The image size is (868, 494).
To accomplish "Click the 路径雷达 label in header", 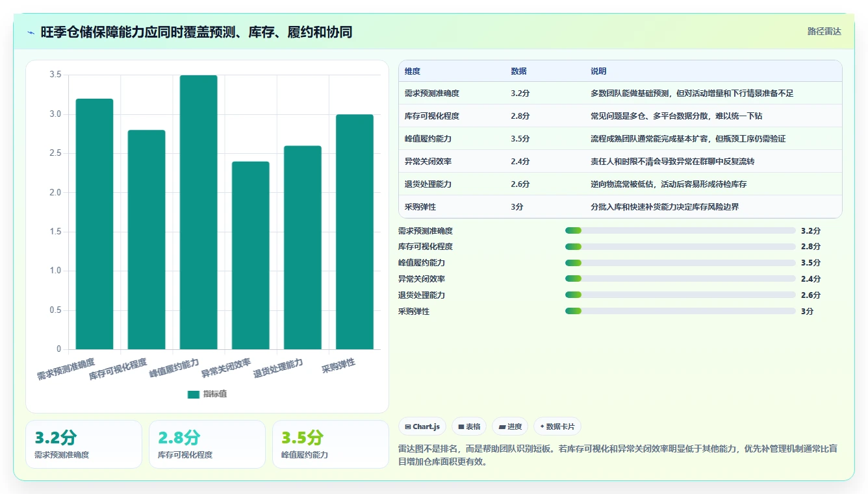I will (824, 31).
